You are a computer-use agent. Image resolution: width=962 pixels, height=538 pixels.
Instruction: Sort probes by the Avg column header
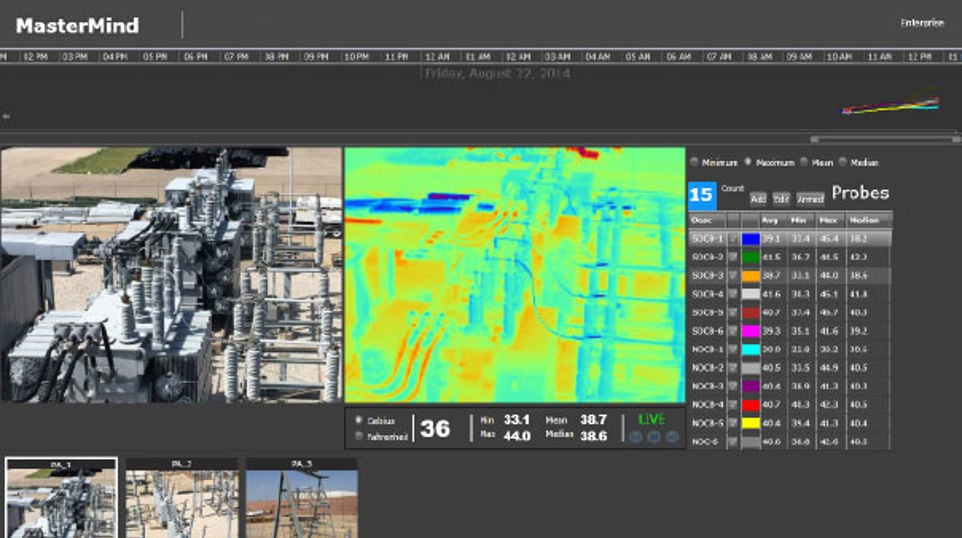pos(770,220)
